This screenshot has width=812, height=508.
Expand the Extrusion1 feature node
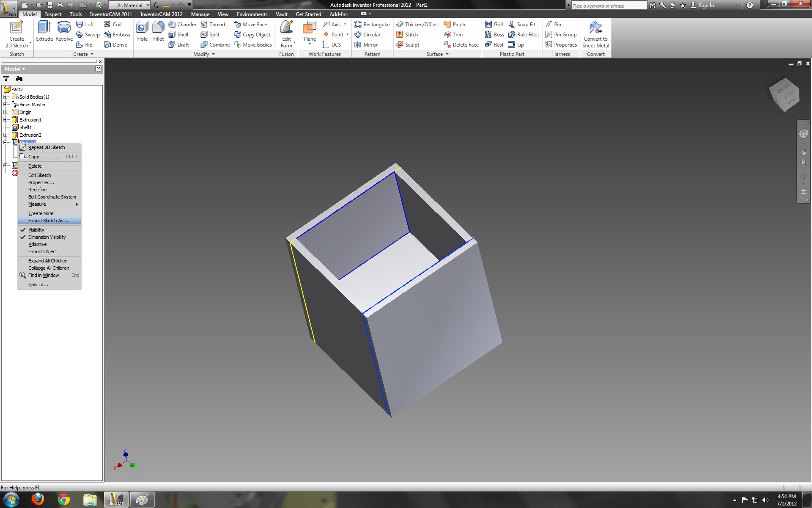[x=5, y=120]
